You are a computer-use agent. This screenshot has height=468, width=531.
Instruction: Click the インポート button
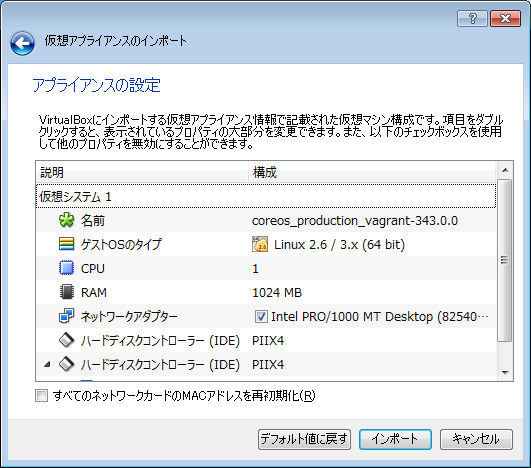click(x=395, y=440)
